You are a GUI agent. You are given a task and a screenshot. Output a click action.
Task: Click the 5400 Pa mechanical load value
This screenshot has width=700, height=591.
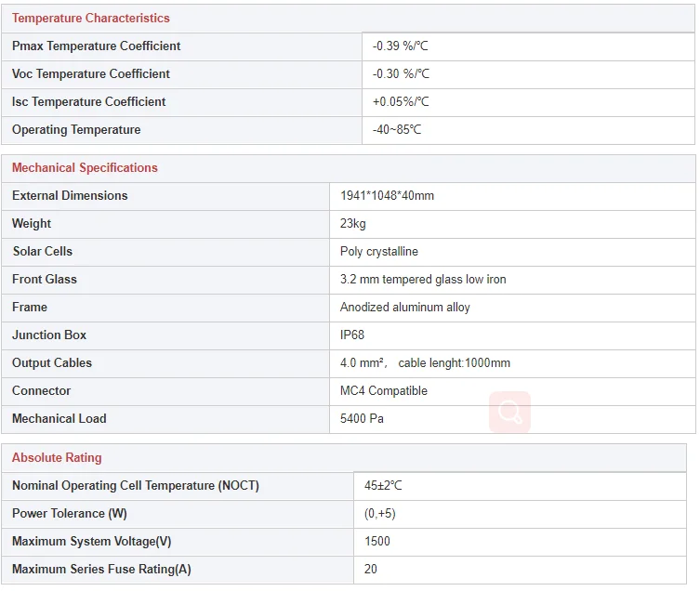point(362,419)
